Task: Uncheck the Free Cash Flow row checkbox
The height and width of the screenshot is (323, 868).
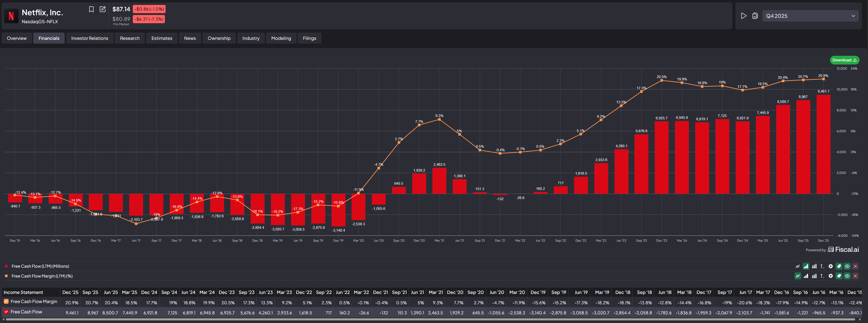Action: point(6,312)
